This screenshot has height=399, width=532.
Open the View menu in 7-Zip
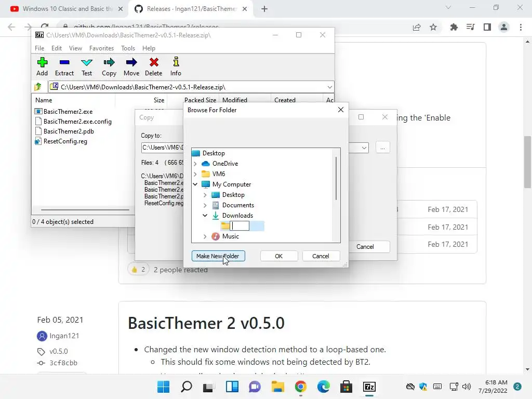point(75,48)
